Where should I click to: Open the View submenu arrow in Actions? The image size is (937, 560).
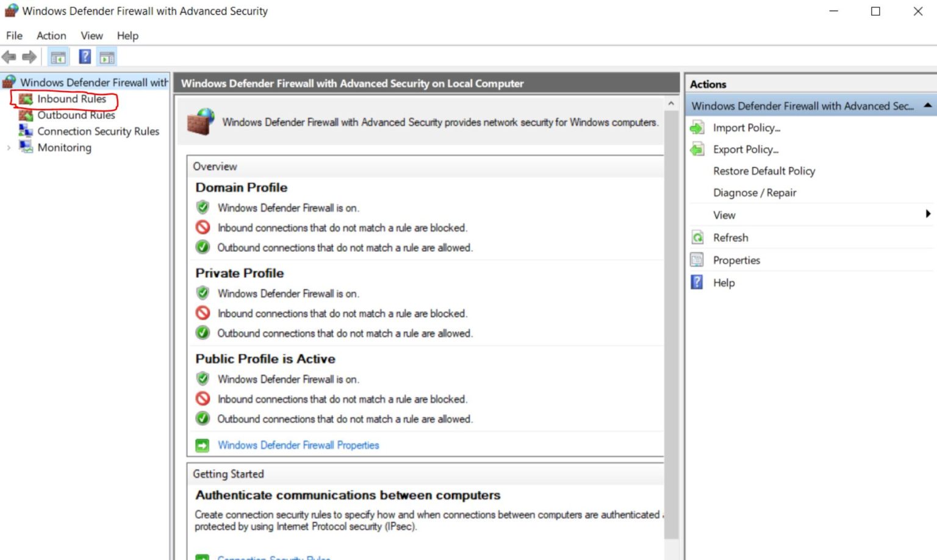[x=927, y=214]
